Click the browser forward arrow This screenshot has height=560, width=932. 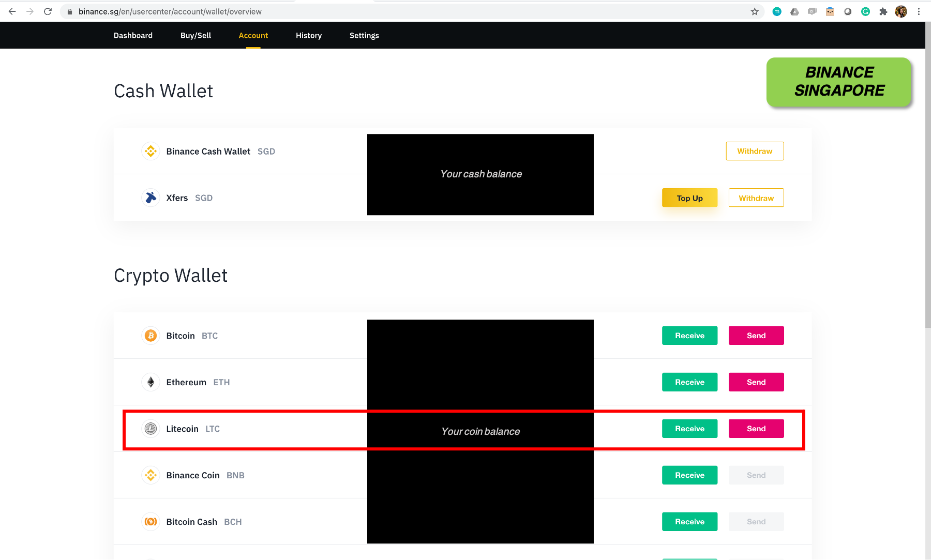[30, 11]
